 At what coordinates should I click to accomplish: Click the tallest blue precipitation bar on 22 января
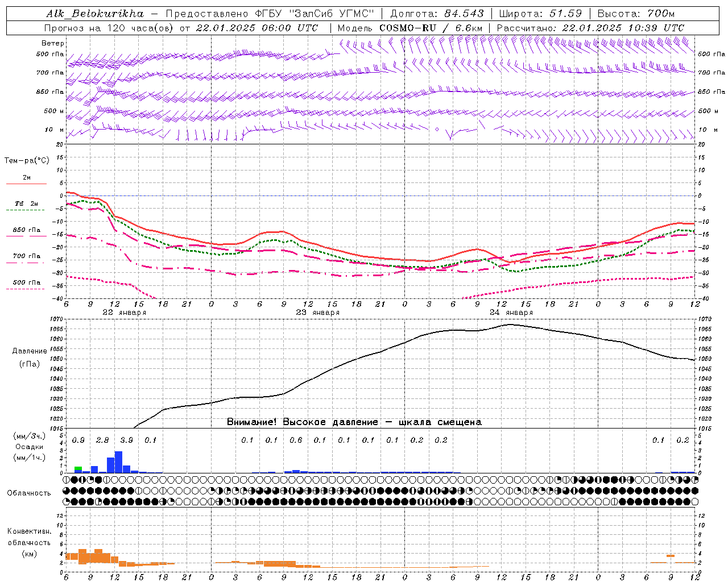coord(118,462)
